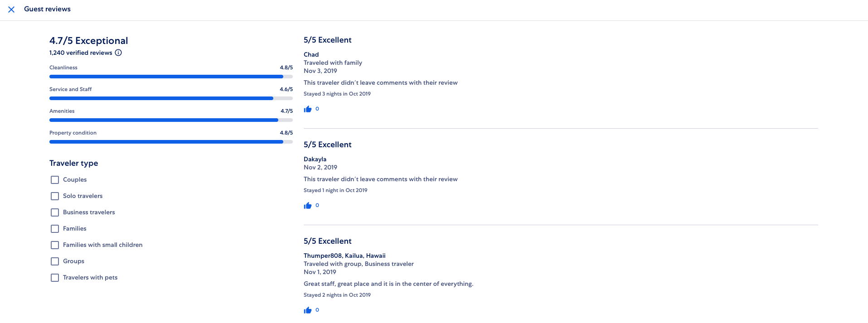The image size is (868, 323).
Task: Like Dakayla's review with thumbs up
Action: tap(308, 206)
